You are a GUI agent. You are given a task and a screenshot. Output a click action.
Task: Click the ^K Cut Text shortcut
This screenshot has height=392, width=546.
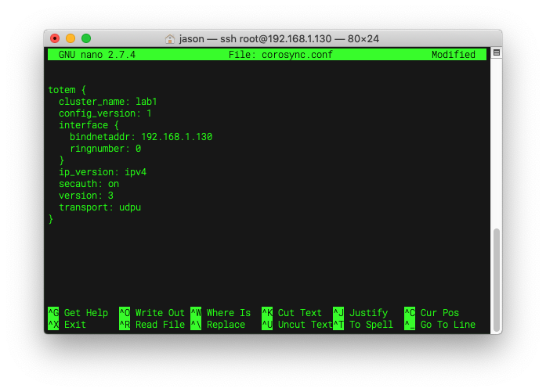(x=292, y=313)
